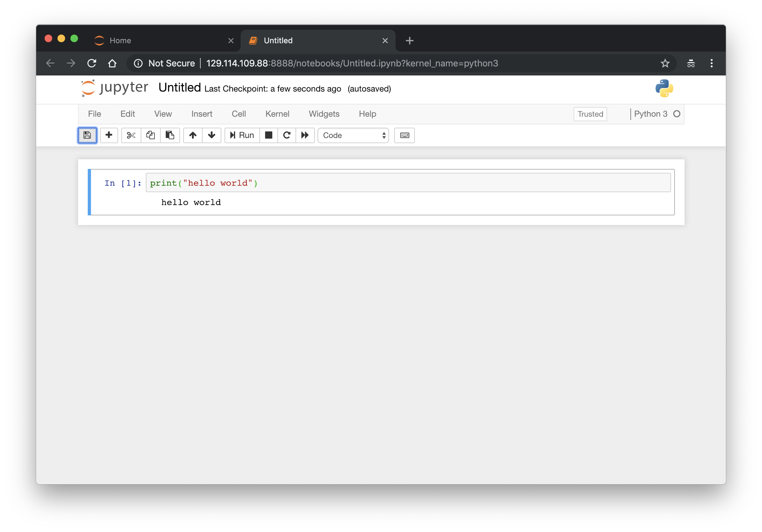Move the selected cell up
Screen dimensions: 762x532
tap(193, 135)
